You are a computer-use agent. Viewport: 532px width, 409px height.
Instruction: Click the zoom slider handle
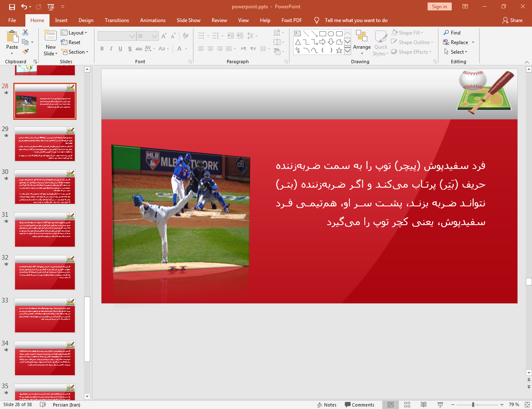pos(473,404)
